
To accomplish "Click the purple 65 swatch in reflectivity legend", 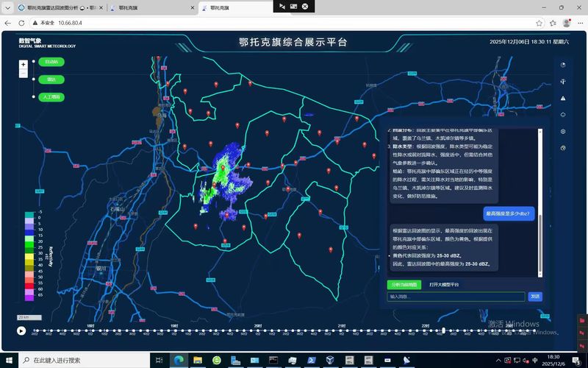I will pyautogui.click(x=29, y=298).
